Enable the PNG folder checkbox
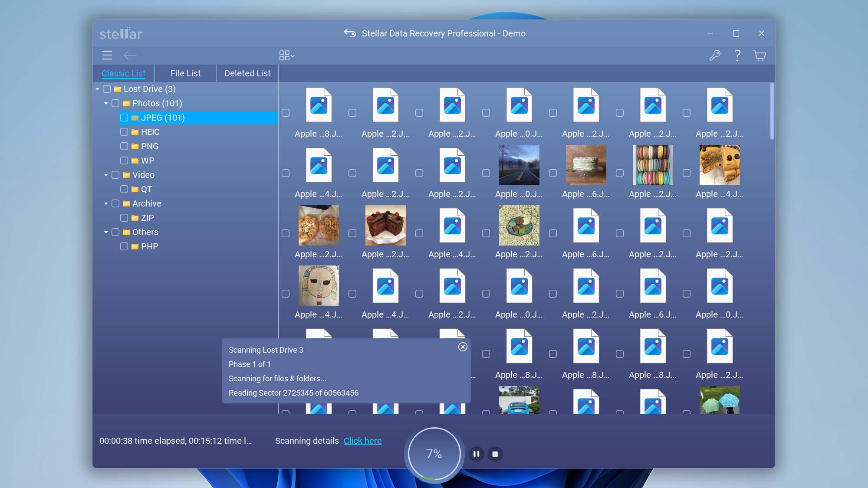The image size is (868, 488). pos(124,146)
